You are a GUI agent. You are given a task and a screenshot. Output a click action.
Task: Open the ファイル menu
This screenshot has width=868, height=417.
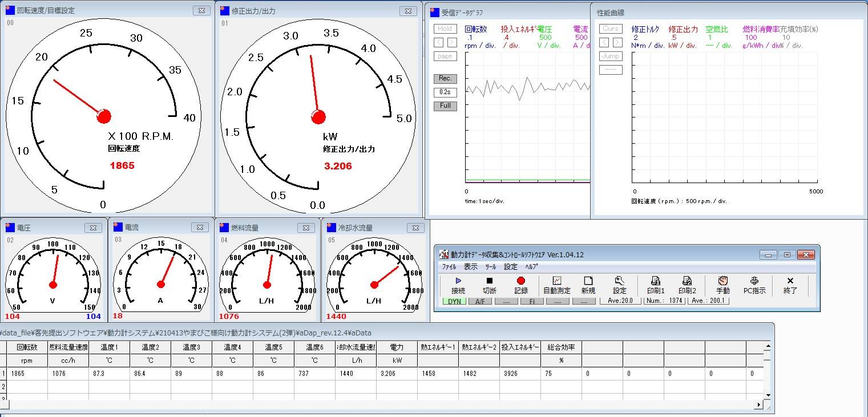(x=449, y=266)
